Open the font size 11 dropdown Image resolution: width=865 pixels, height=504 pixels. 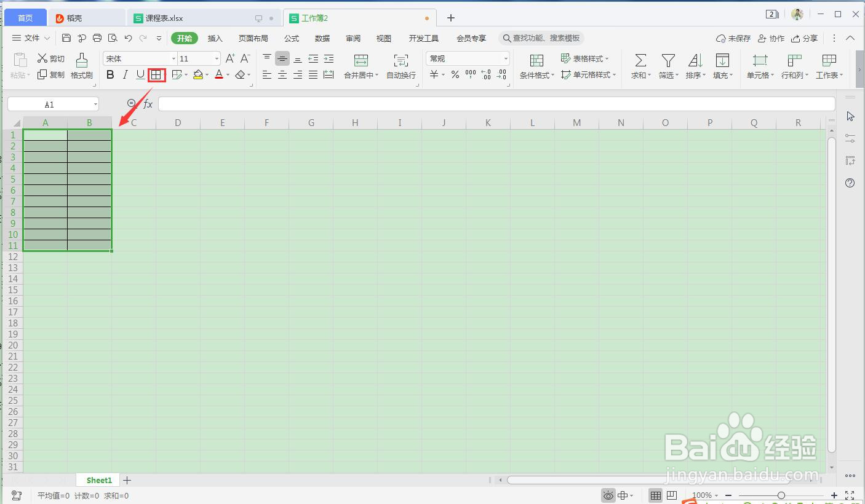(197, 58)
